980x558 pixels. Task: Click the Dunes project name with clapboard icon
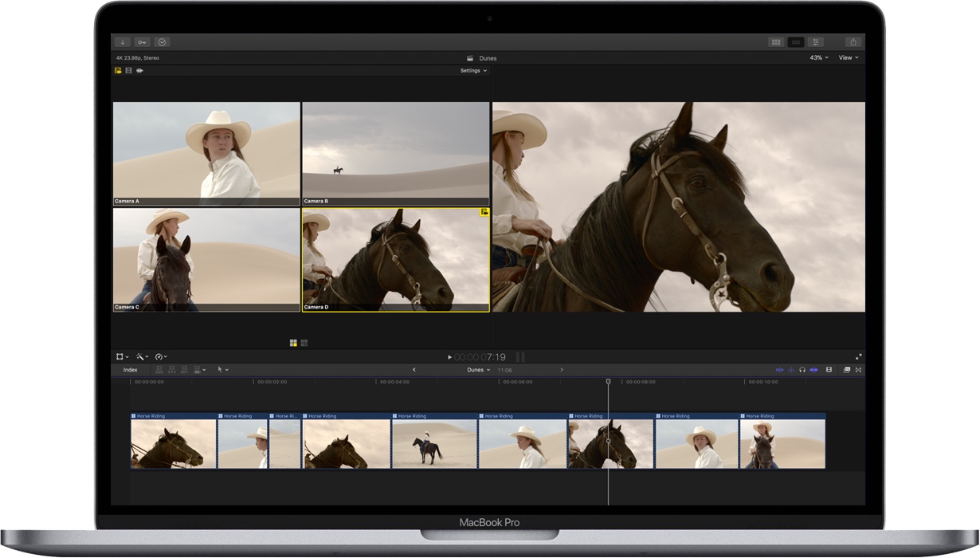[x=482, y=57]
